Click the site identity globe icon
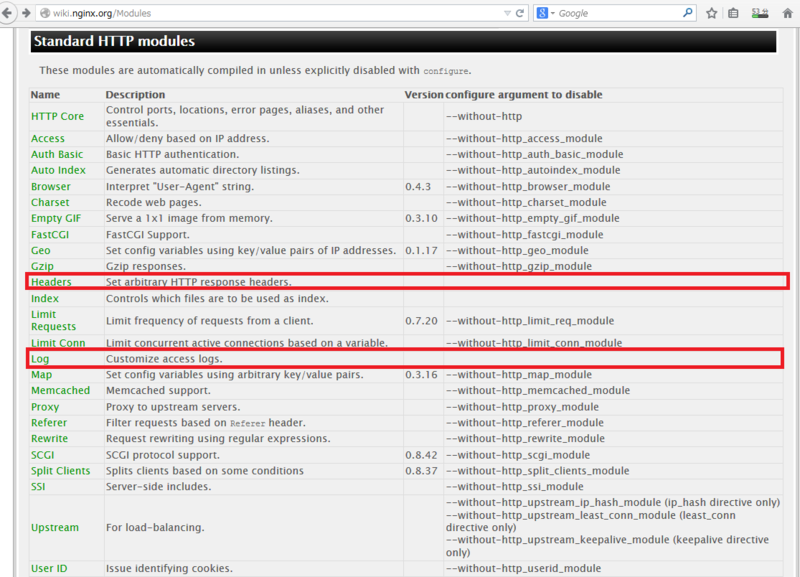This screenshot has width=800, height=577. point(45,13)
